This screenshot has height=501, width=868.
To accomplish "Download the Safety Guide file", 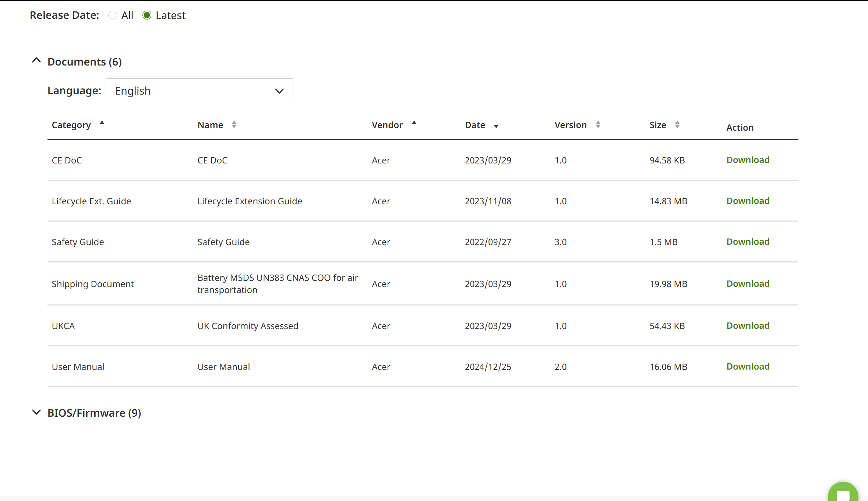I will point(748,242).
